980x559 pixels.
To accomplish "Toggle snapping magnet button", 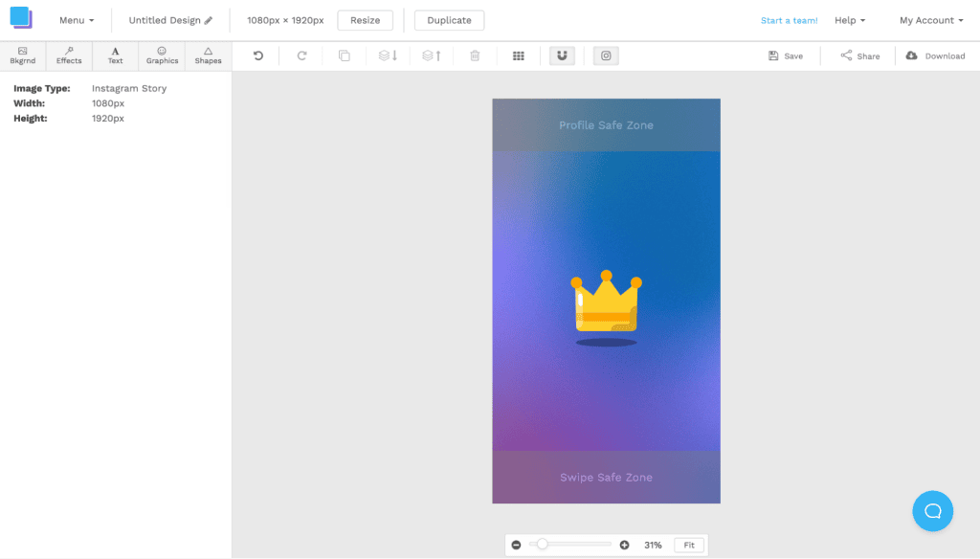I will pos(562,56).
